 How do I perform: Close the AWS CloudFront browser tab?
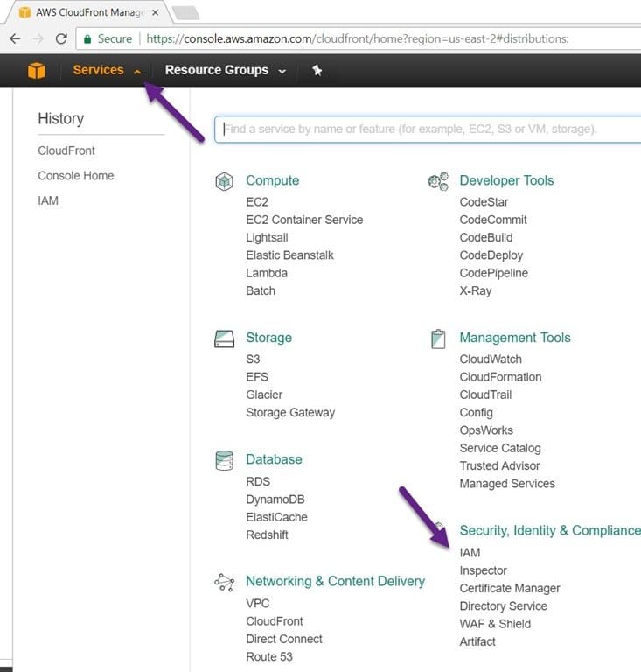(156, 12)
